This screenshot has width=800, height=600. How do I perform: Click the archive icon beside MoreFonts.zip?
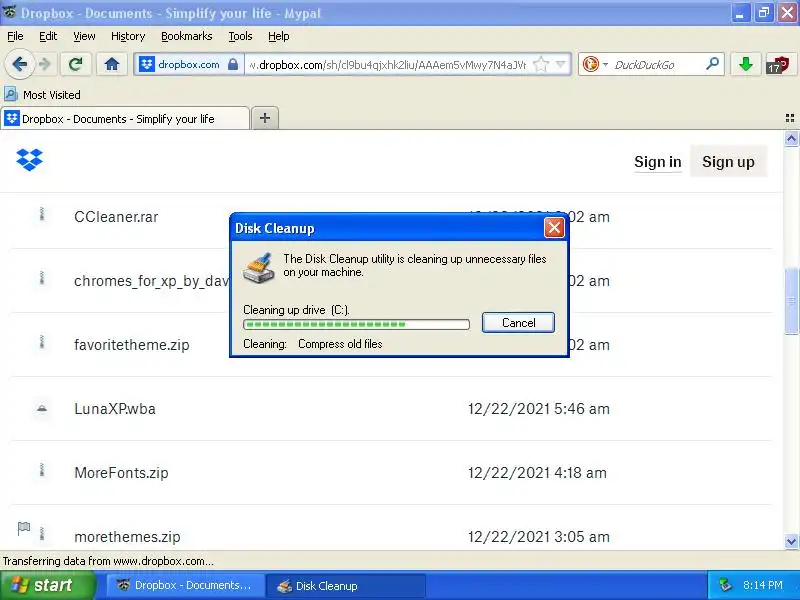coord(42,470)
